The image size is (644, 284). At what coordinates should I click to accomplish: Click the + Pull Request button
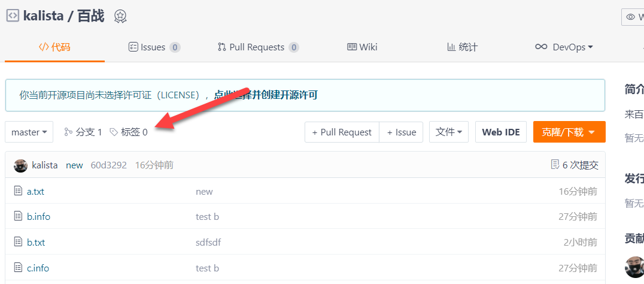tap(342, 132)
